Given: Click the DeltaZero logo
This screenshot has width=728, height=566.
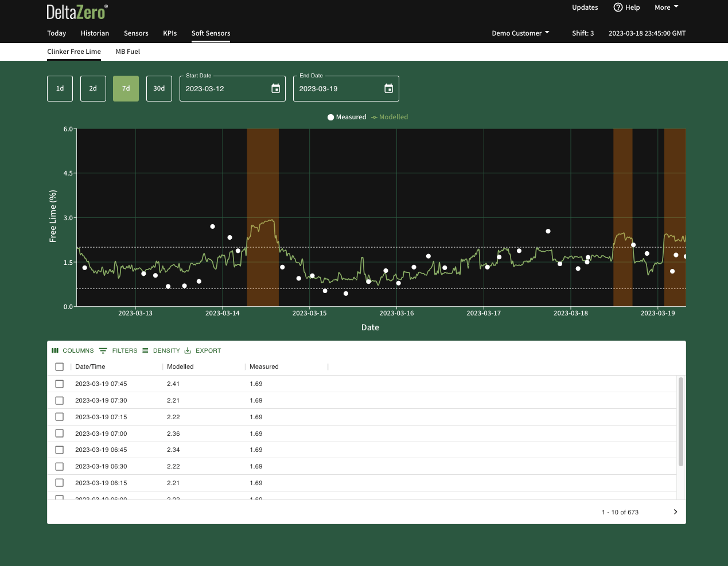Looking at the screenshot, I should tap(77, 11).
